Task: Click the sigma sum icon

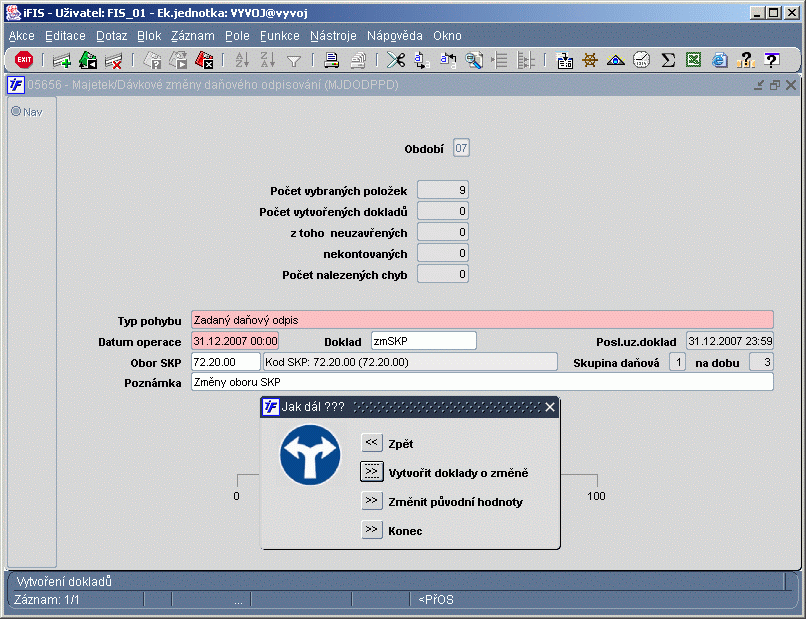Action: (668, 61)
